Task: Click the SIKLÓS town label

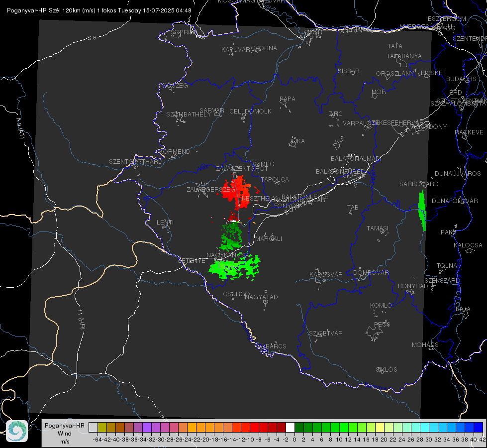Action: point(387,370)
